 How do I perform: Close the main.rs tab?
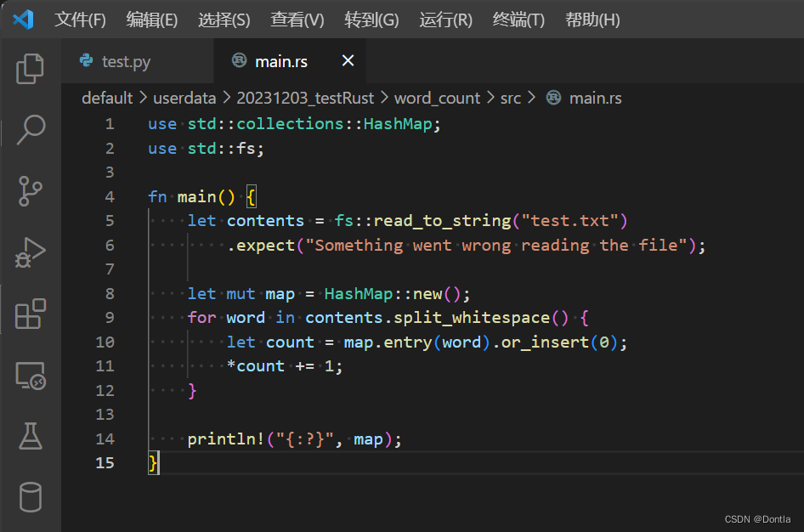click(x=348, y=60)
